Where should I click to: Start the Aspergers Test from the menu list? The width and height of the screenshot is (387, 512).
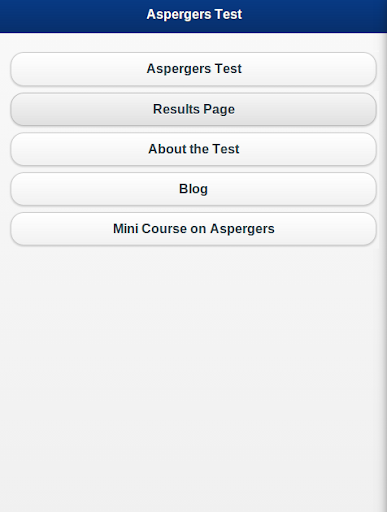pyautogui.click(x=193, y=69)
